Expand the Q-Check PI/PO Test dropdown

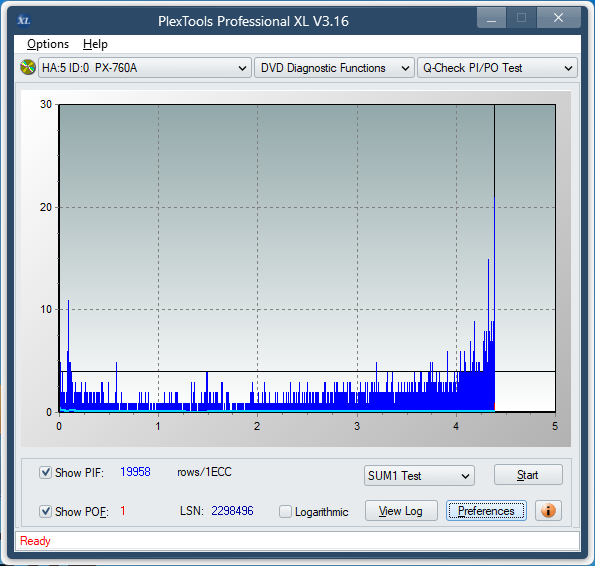point(497,68)
